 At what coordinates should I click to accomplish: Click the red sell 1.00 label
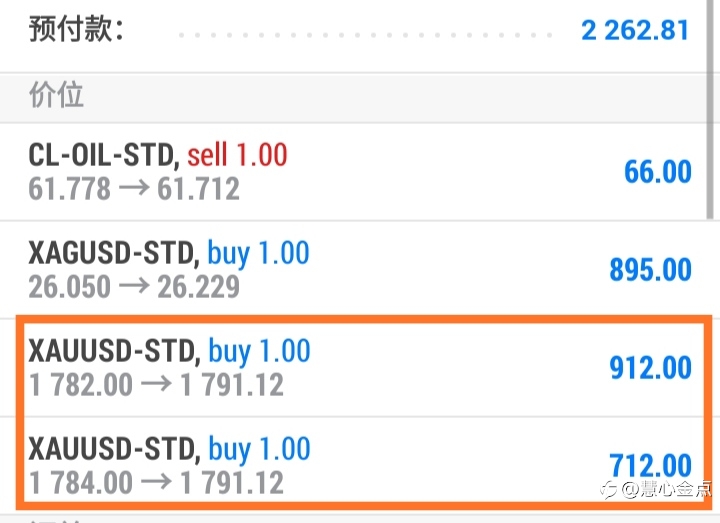pyautogui.click(x=237, y=155)
